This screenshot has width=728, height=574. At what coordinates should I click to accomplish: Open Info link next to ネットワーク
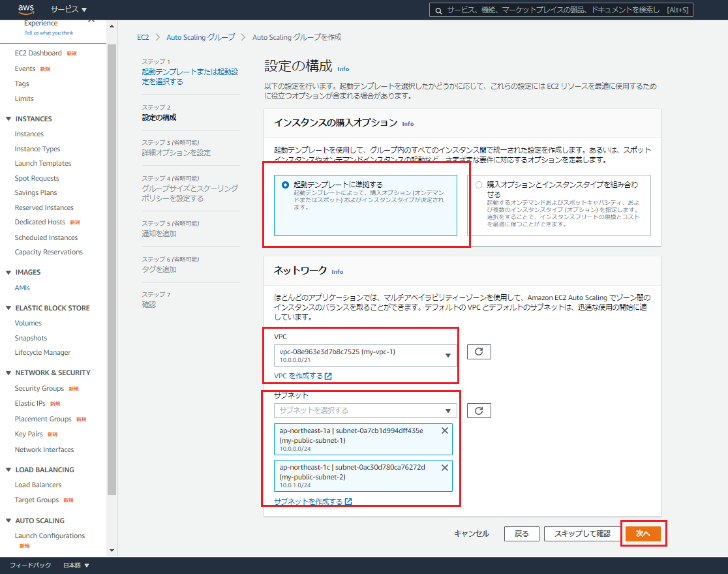coord(337,272)
